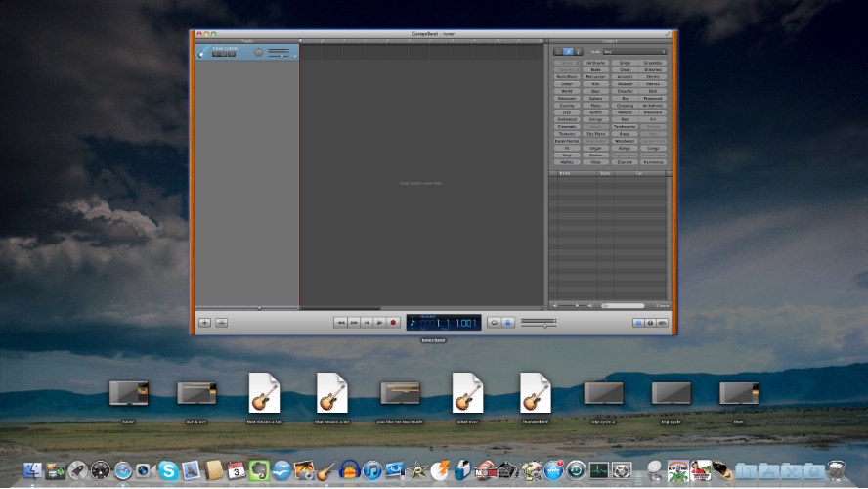This screenshot has height=489, width=868.
Task: Click the guitar track instrument icon
Action: click(x=201, y=53)
